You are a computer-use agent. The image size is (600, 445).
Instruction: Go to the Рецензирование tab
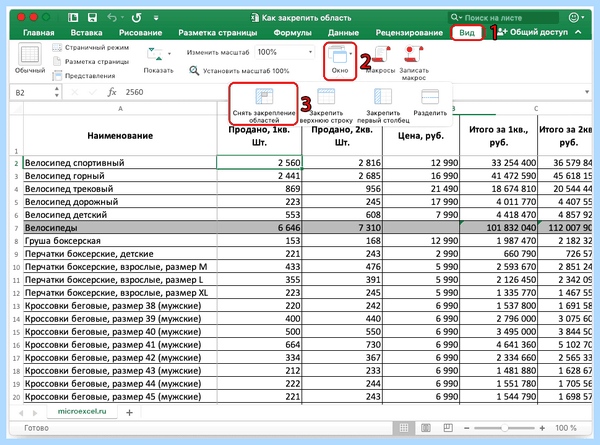[x=409, y=33]
